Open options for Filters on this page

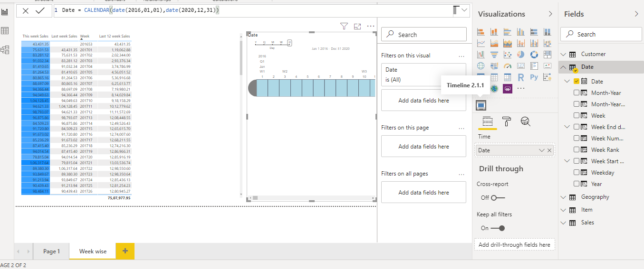(461, 128)
